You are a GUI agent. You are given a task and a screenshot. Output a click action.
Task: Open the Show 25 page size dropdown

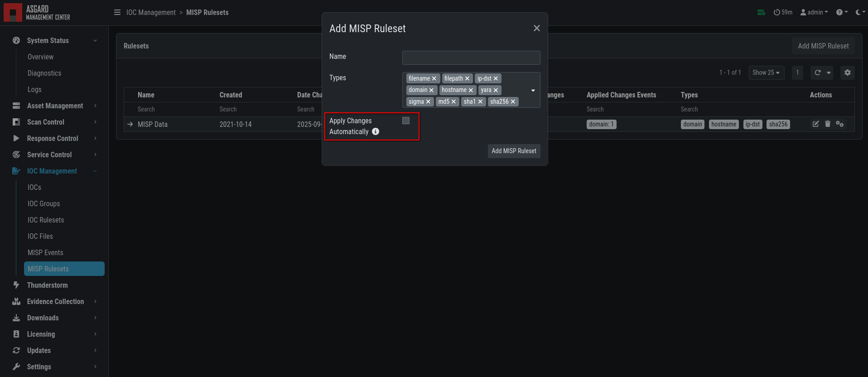click(x=766, y=72)
